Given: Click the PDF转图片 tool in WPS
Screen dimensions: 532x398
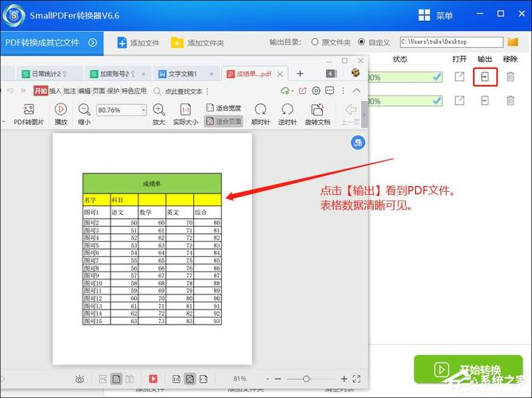Looking at the screenshot, I should pyautogui.click(x=29, y=115).
